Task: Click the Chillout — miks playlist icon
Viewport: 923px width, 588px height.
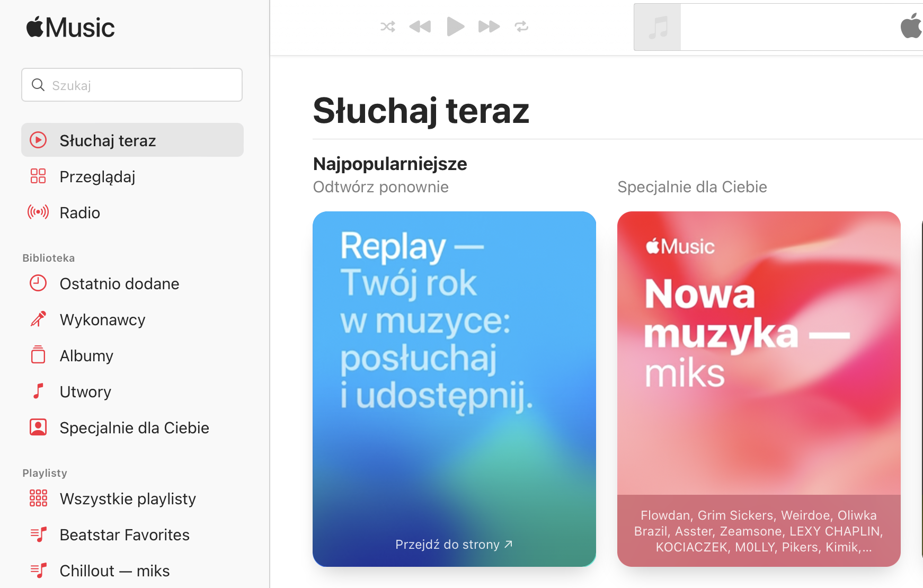Action: pos(38,571)
